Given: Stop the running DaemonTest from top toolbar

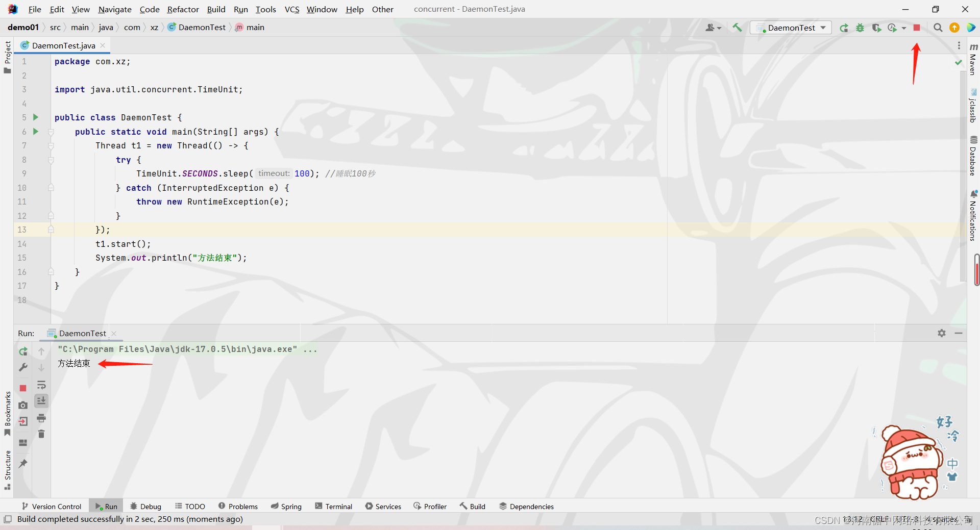Looking at the screenshot, I should (917, 28).
